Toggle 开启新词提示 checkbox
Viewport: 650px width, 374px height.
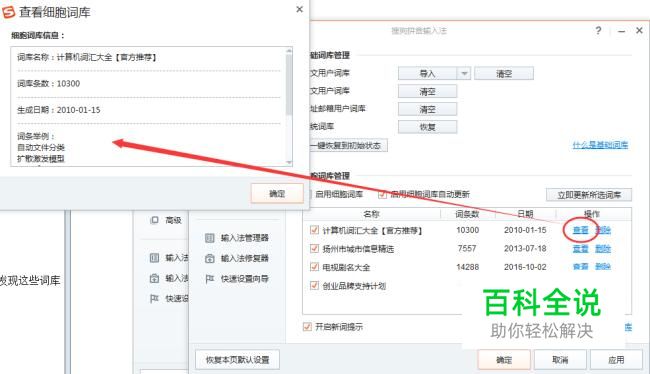tap(307, 327)
